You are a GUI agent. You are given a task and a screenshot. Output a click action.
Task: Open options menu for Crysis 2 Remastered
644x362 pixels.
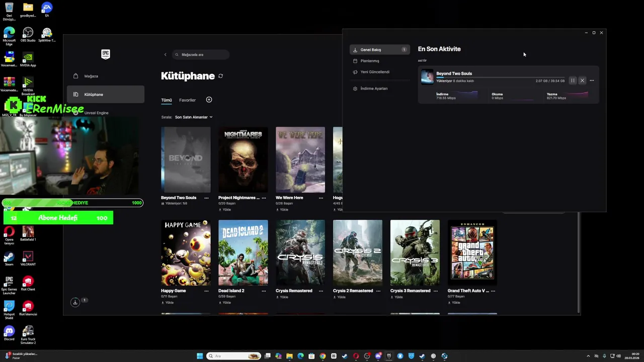point(378,291)
